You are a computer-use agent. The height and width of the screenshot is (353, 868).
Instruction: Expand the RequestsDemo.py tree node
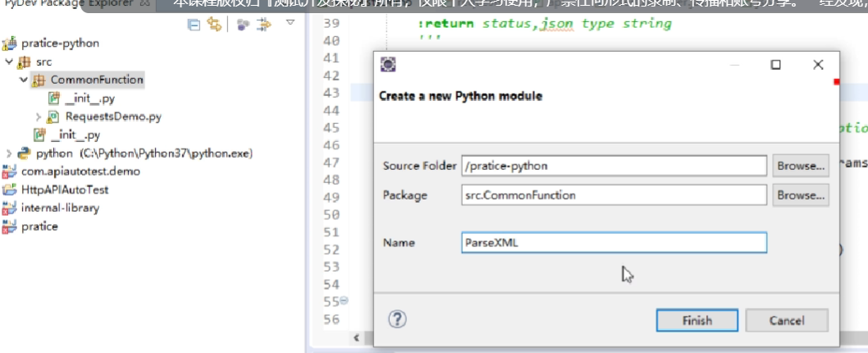(39, 117)
